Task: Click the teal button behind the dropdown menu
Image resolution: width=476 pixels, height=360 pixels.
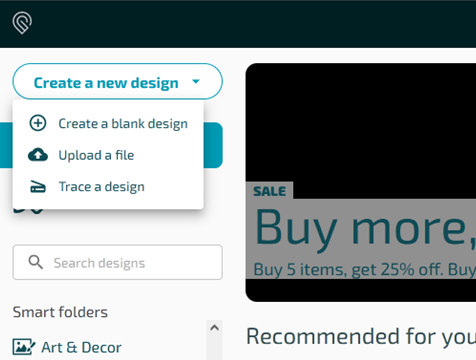Action: (213, 145)
